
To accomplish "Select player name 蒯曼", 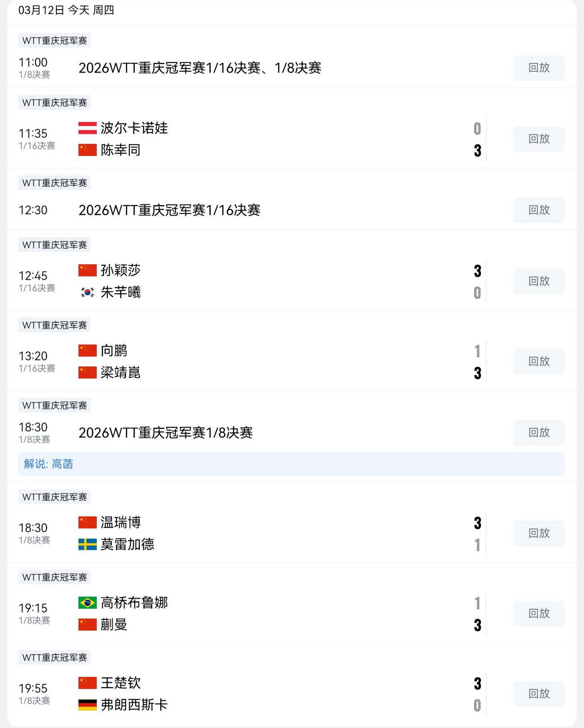I will [114, 625].
